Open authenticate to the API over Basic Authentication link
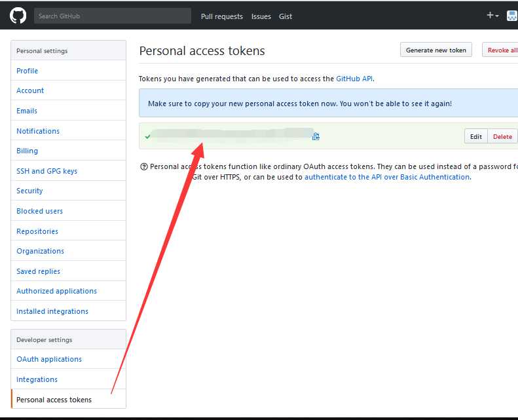 pyautogui.click(x=387, y=177)
